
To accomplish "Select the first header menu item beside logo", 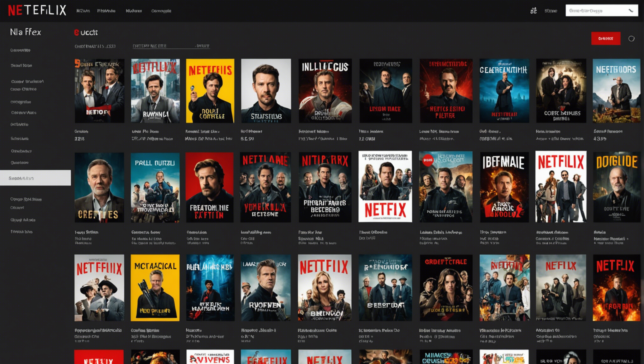I will click(x=83, y=11).
